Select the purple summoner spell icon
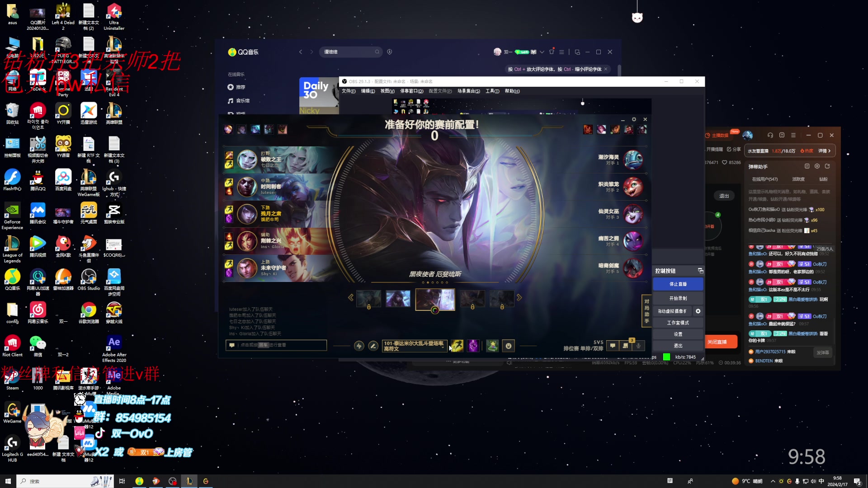The height and width of the screenshot is (488, 868). [473, 346]
